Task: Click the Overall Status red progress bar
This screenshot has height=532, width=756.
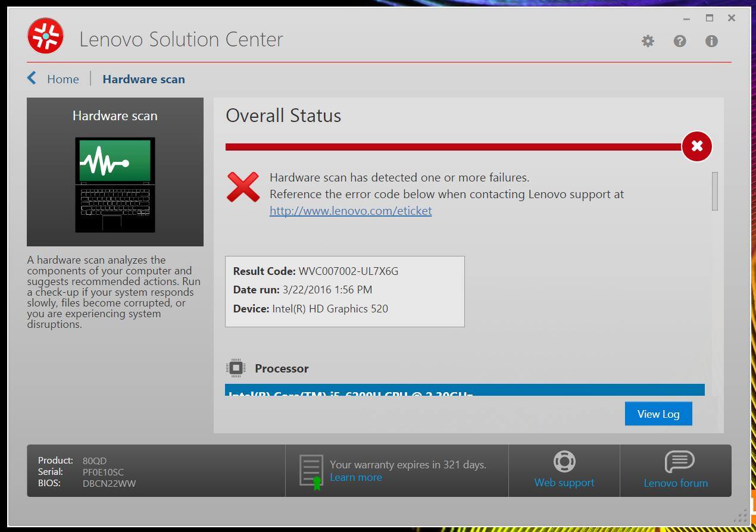Action: coord(452,147)
